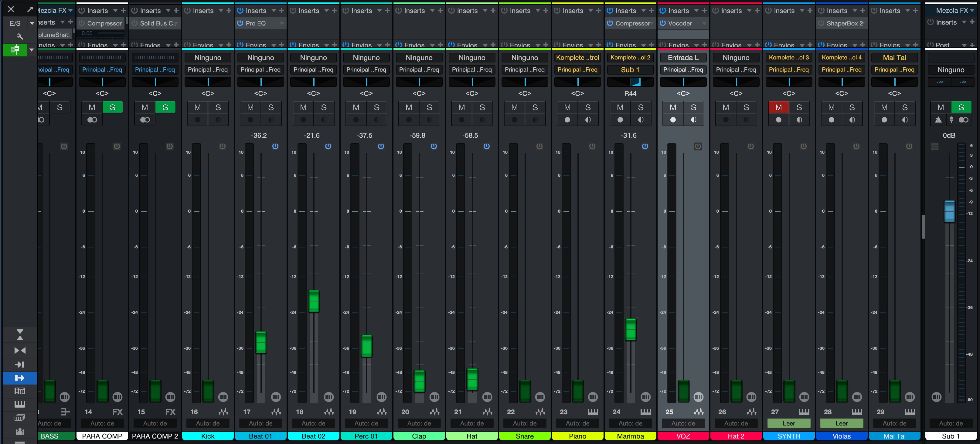Open the Marimba channel editor icon
This screenshot has width=980, height=444.
pyautogui.click(x=646, y=397)
